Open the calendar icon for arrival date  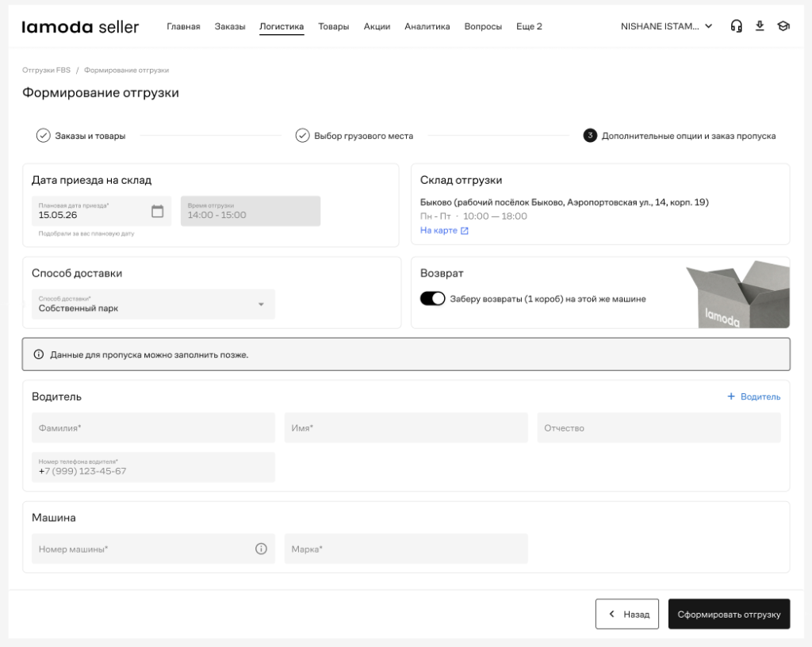coord(158,211)
